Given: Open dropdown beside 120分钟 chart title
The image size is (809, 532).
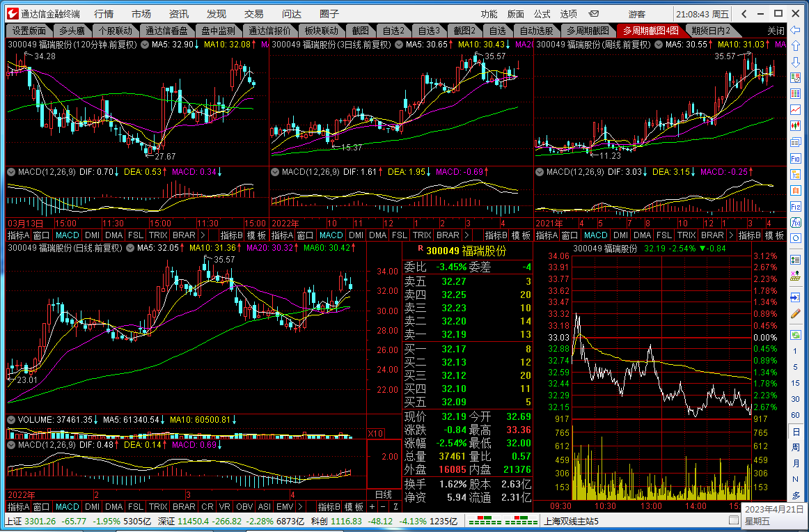Looking at the screenshot, I should click(x=145, y=45).
